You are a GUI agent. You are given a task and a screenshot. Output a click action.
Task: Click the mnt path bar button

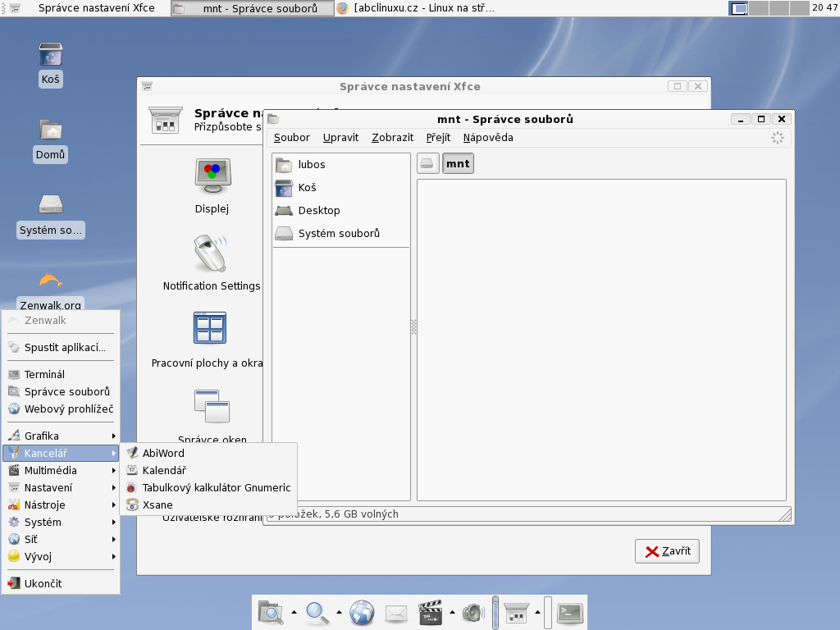(x=458, y=163)
